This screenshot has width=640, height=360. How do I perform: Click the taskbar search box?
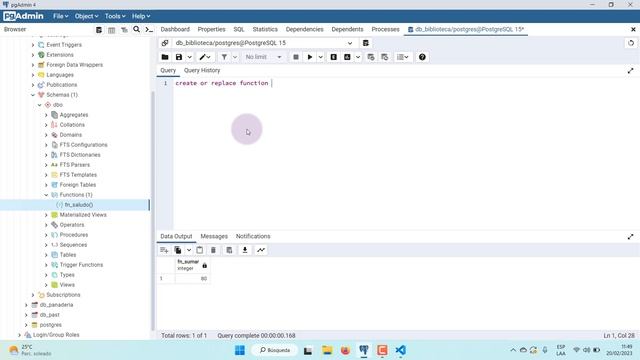point(275,350)
